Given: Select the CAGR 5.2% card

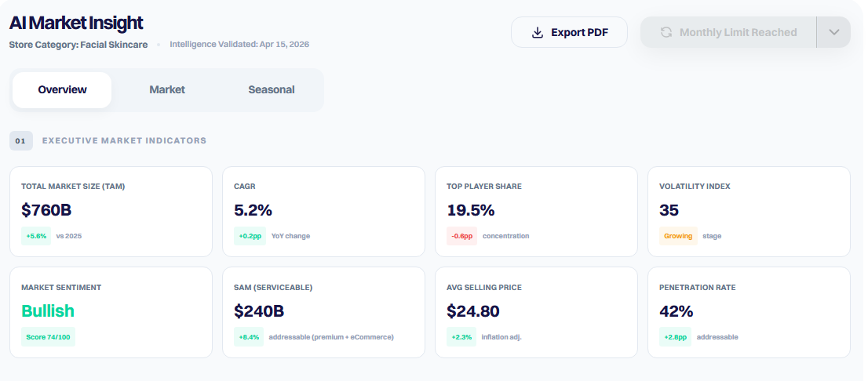Looking at the screenshot, I should click(324, 212).
